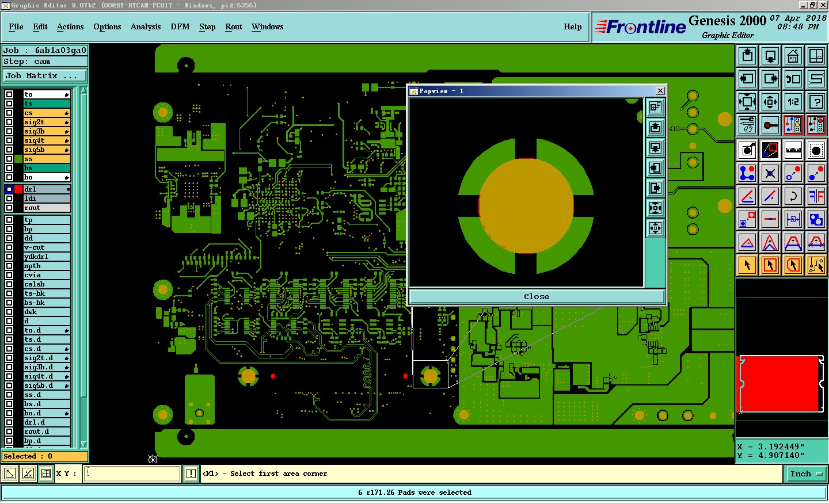Select the rectangle selection pointer tool
The image size is (829, 504).
[770, 265]
